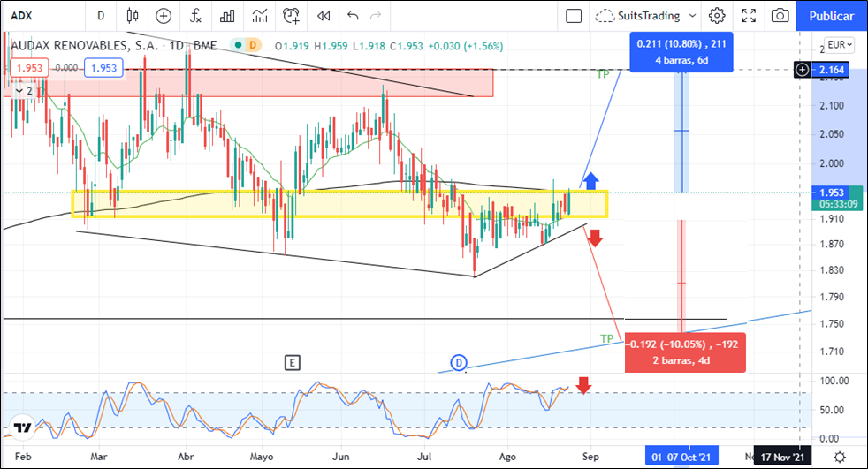The width and height of the screenshot is (868, 469).
Task: Undo the last chart action
Action: (x=354, y=16)
